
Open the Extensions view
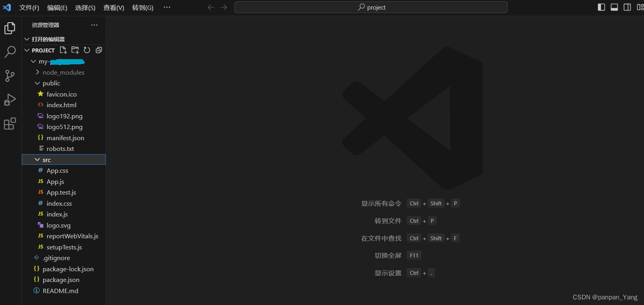[10, 124]
